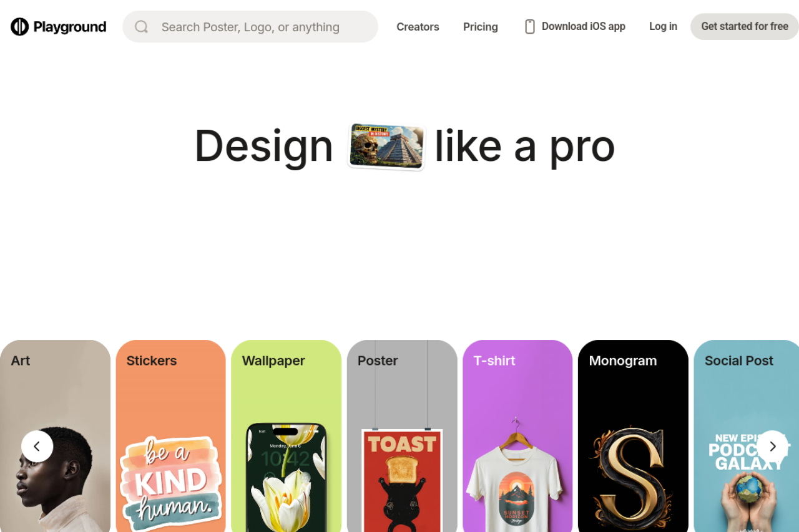This screenshot has width=799, height=532.
Task: Click the phone icon beside Download iOS app
Action: click(530, 27)
